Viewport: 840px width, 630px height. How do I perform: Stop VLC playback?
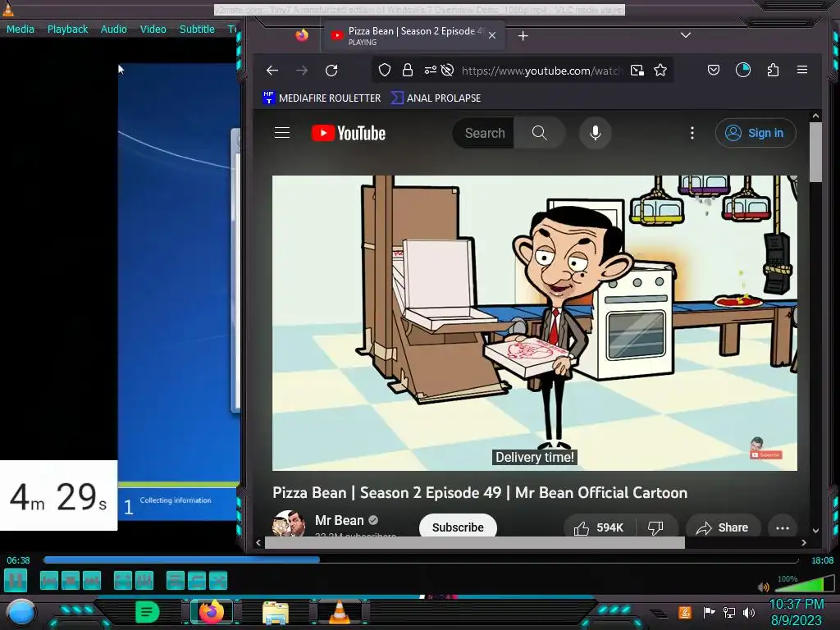(71, 581)
